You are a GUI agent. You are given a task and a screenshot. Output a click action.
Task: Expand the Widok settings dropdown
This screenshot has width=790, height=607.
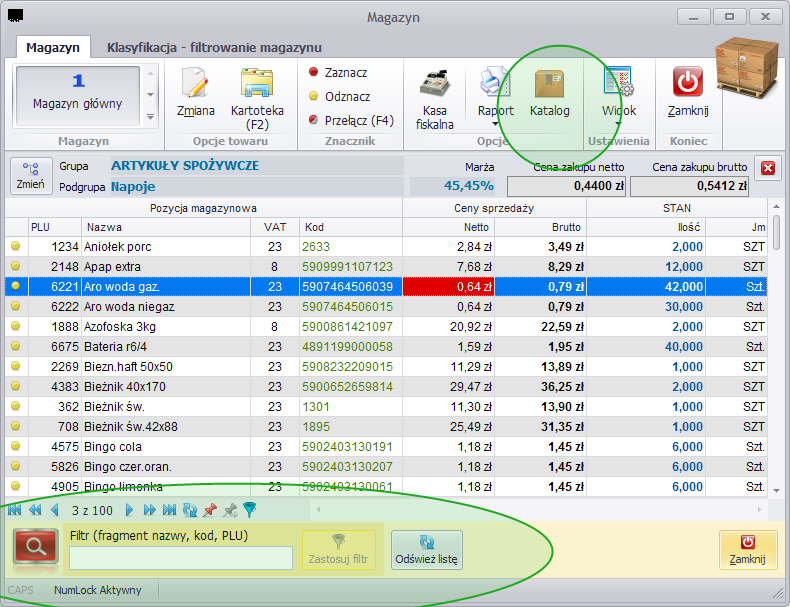point(618,123)
